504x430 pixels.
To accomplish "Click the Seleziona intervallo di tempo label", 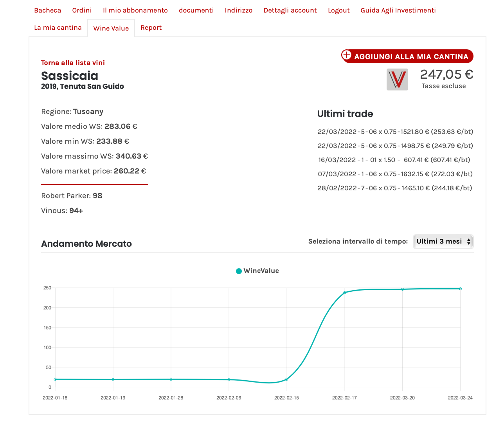I will tap(358, 241).
